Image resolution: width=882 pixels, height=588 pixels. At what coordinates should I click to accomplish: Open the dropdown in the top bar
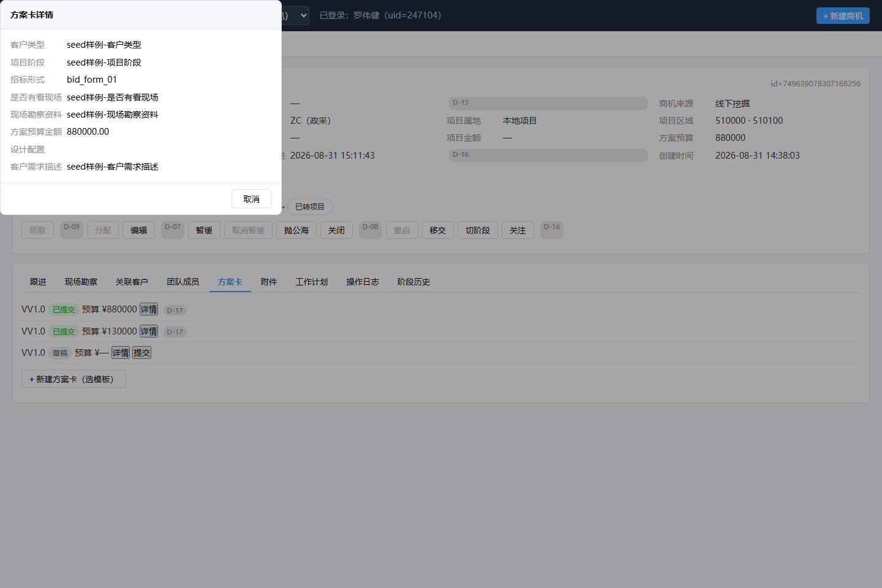(295, 15)
